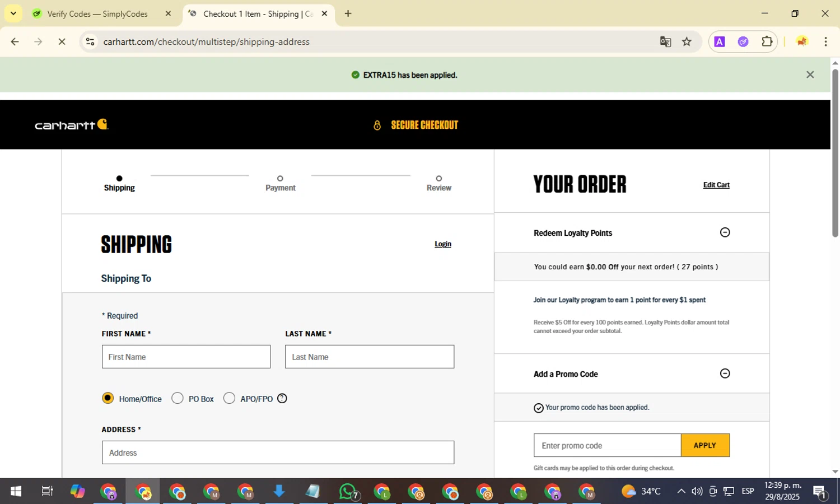Viewport: 840px width, 504px height.
Task: Select the APO/FPO address type
Action: click(229, 398)
